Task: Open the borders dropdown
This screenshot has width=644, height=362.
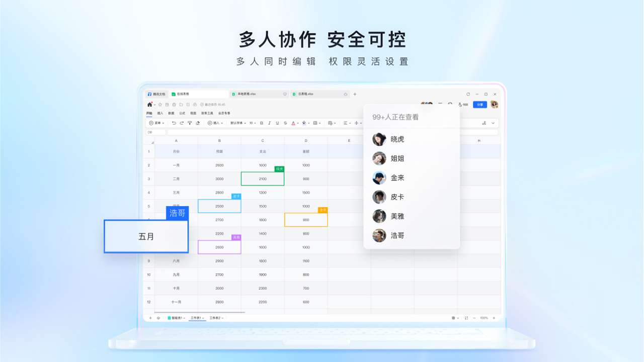Action: pos(316,123)
